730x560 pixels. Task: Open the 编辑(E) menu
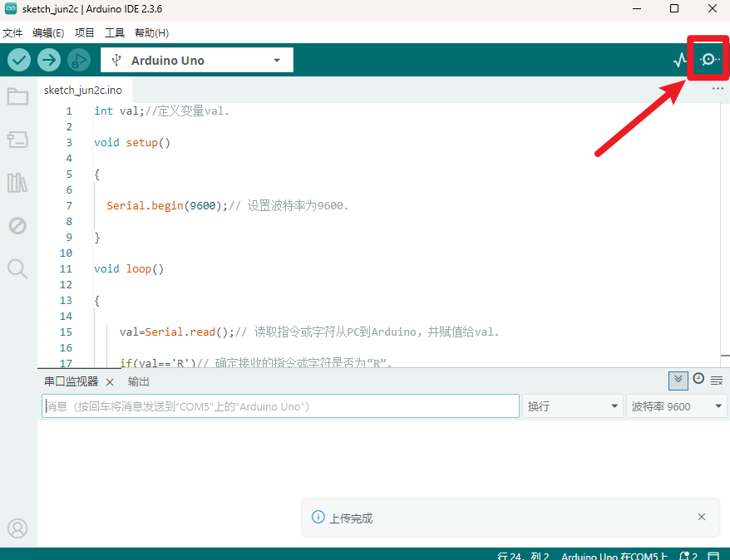tap(48, 33)
